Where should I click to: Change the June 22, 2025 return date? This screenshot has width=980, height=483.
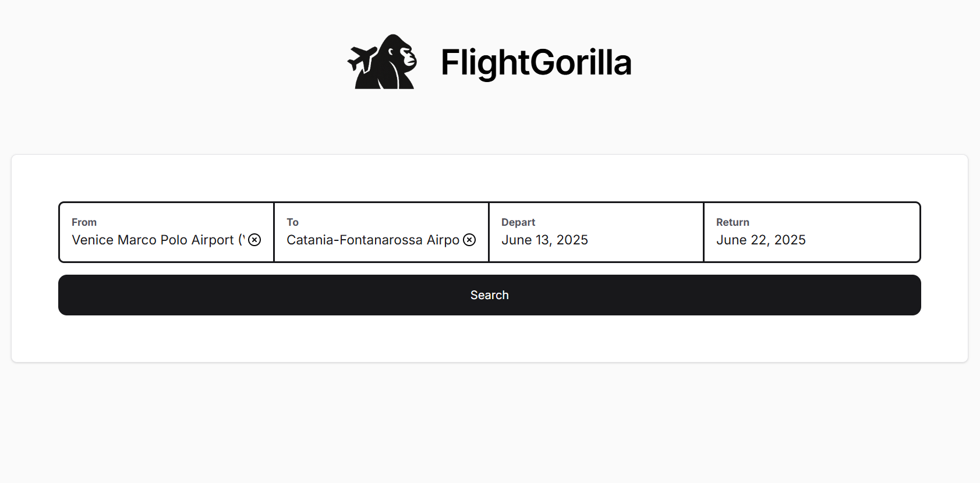click(x=760, y=240)
